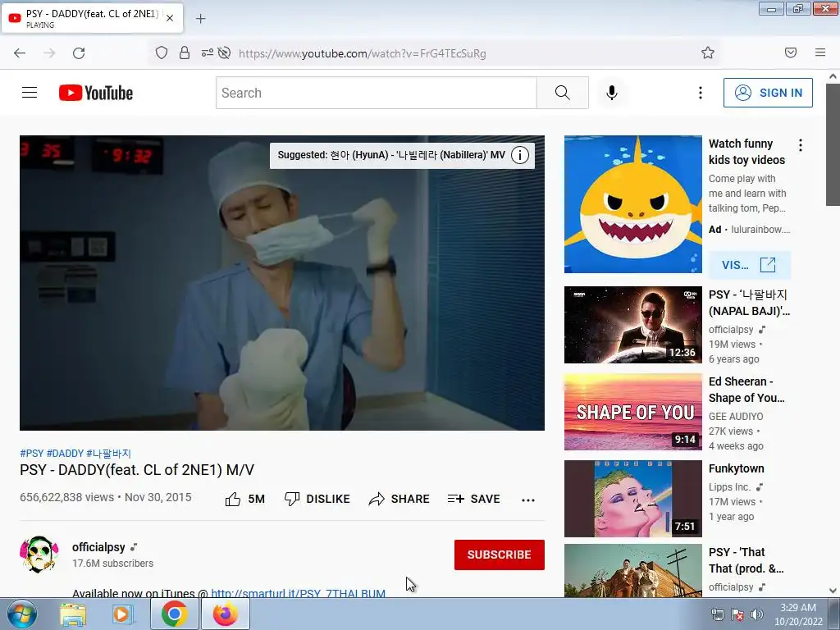Click PSY - '나팔바지 (NAPAL BAJI)' title

coord(749,303)
